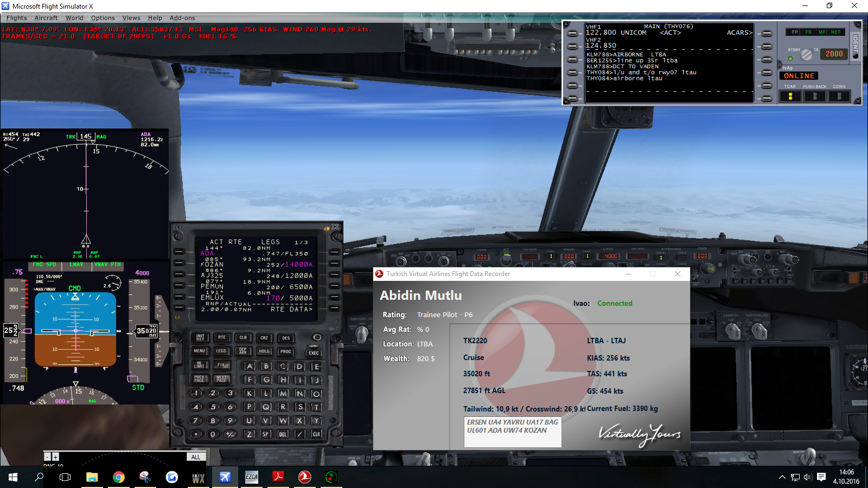Click the SP key on FMC keypad
This screenshot has width=868, height=488.
(266, 434)
